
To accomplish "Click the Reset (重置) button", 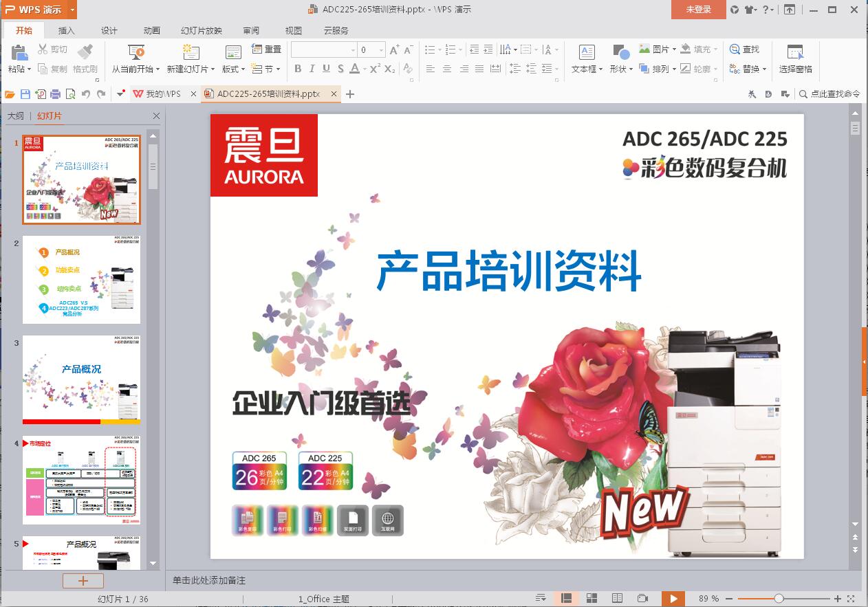I will tap(266, 49).
